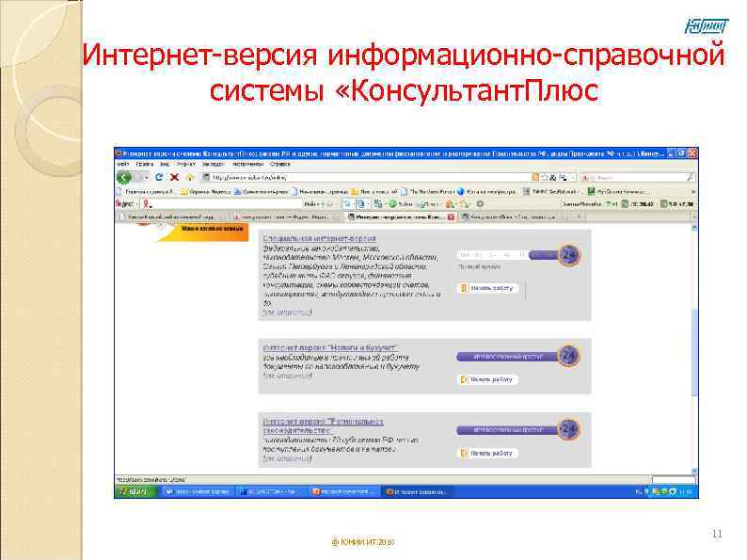Image resolution: width=747 pixels, height=560 pixels.
Task: Click the 24 badge in the Налоги и бухучет block
Action: click(x=569, y=356)
